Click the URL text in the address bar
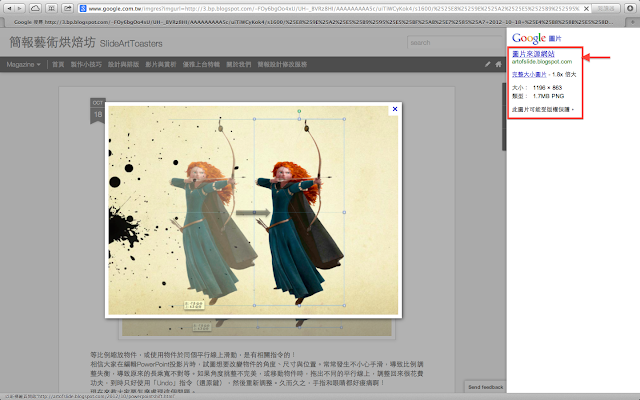Image resolution: width=640 pixels, height=400 pixels. (334, 9)
